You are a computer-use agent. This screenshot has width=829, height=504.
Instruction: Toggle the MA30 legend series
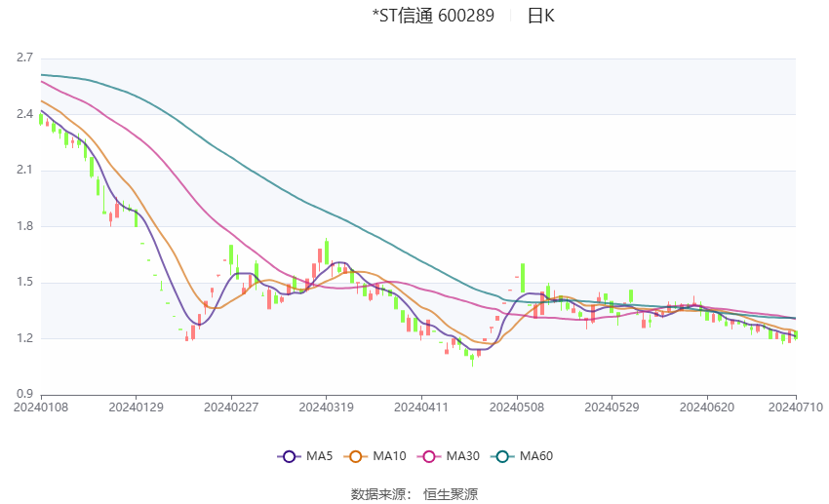(x=449, y=456)
